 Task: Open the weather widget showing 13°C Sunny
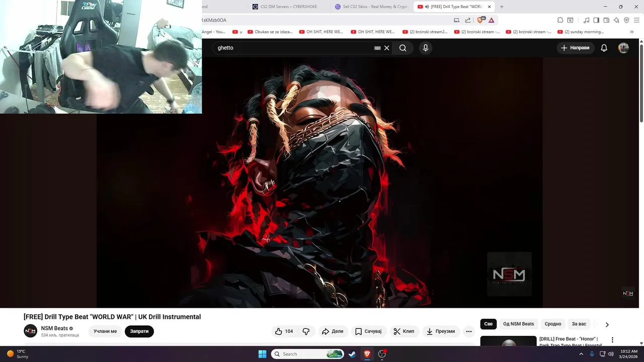(18, 354)
